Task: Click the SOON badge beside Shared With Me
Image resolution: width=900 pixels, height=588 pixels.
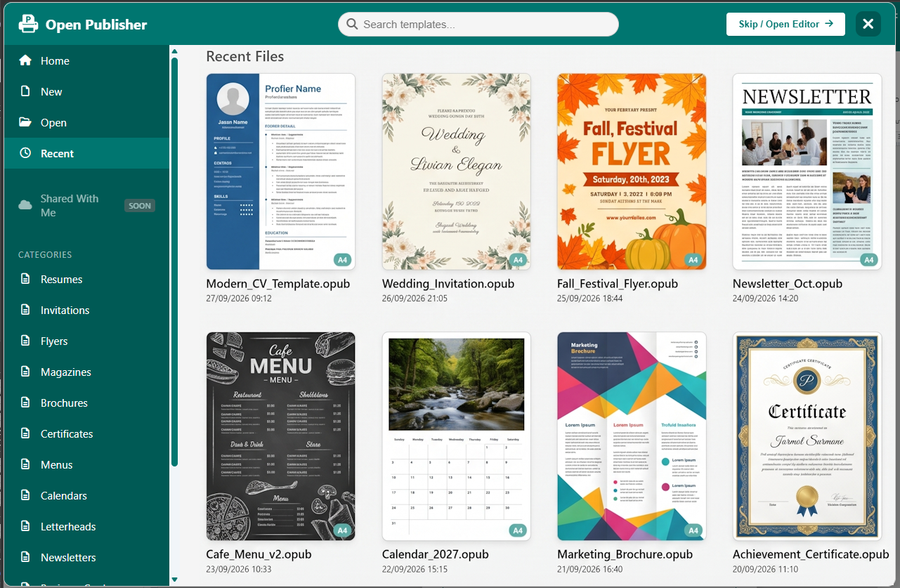Action: click(140, 206)
